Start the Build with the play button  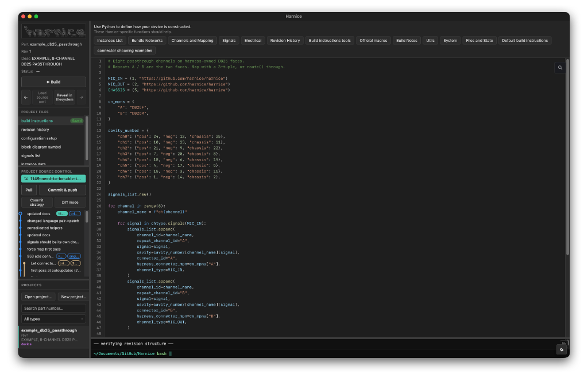[x=53, y=82]
